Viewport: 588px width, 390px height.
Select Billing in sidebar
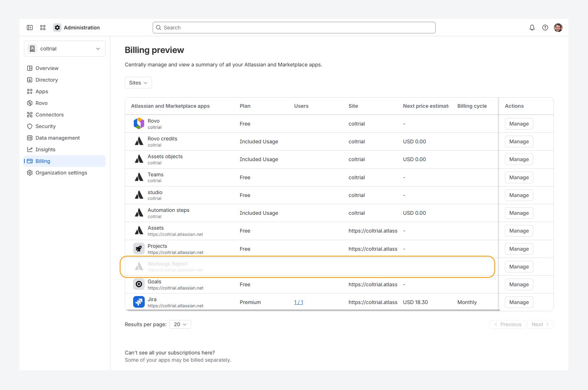[x=65, y=161]
